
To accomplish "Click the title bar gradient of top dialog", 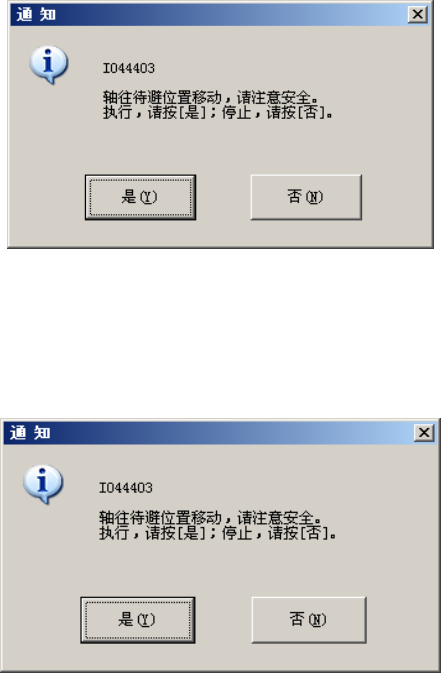I will tap(232, 15).
